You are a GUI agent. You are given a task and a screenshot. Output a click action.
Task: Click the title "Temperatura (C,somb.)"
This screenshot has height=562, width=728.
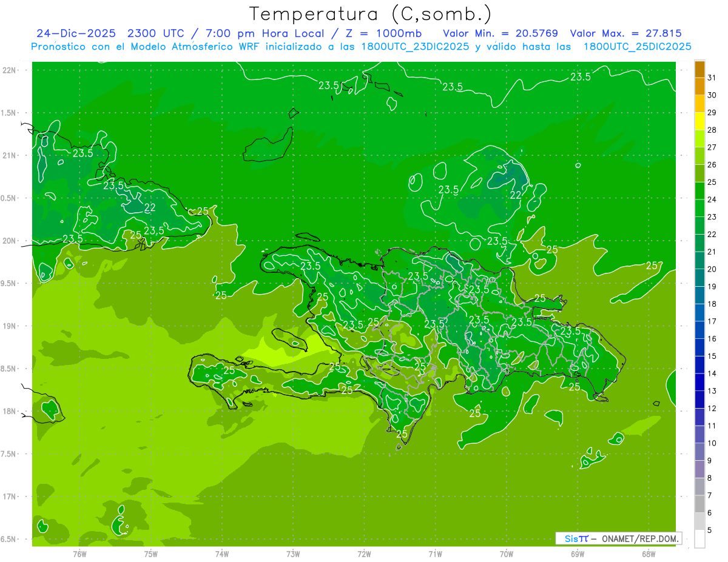coord(371,15)
